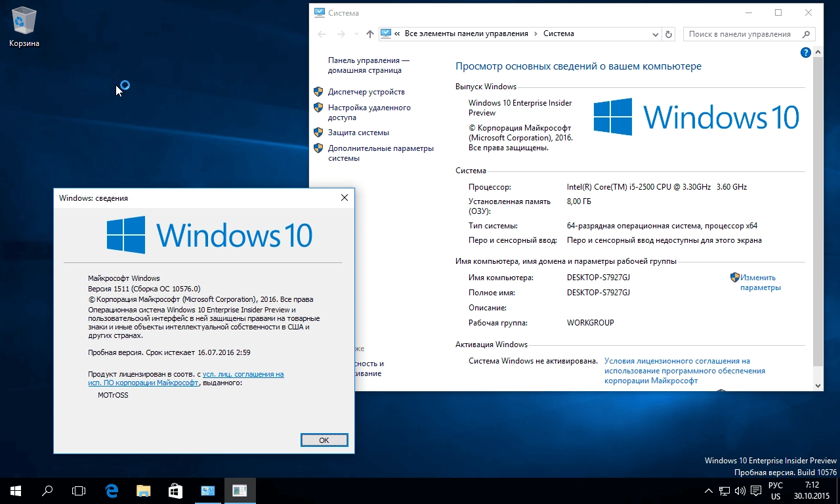The width and height of the screenshot is (840, 504).
Task: Open File Explorer from the taskbar
Action: (x=144, y=490)
